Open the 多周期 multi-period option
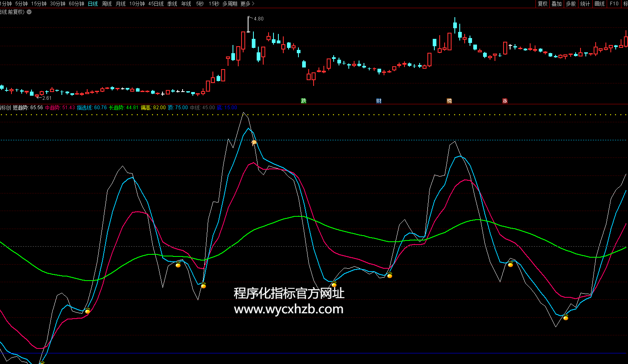Viewport: 628px width, 364px height. click(230, 4)
